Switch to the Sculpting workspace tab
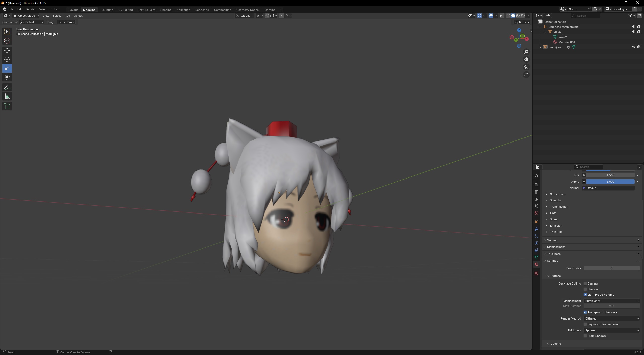Image resolution: width=644 pixels, height=355 pixels. click(x=107, y=10)
